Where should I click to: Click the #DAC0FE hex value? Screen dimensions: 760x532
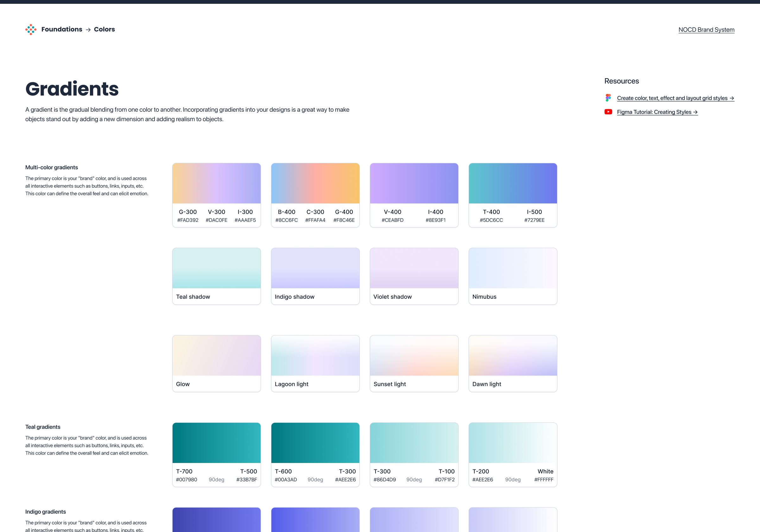(x=217, y=220)
